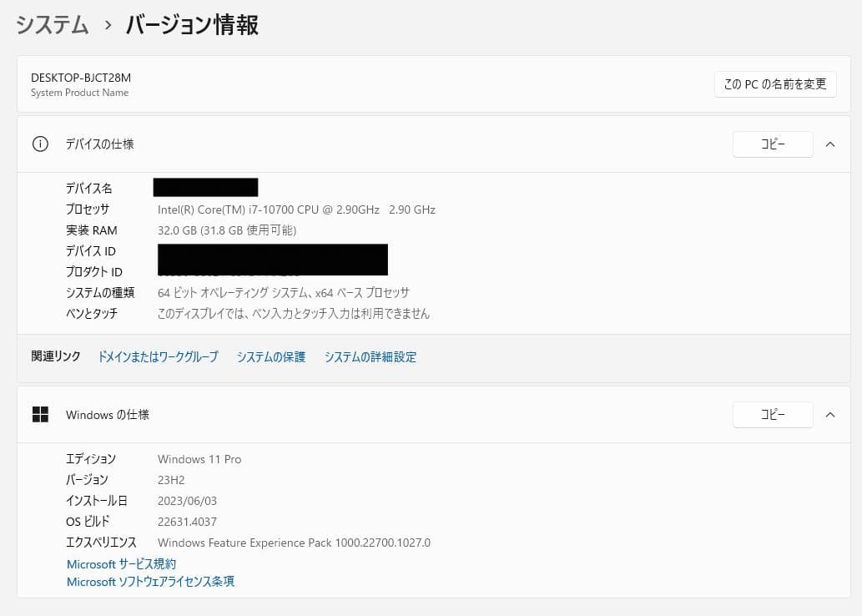This screenshot has width=862, height=616.
Task: Collapse the Windows の仕様 section chevron
Action: [x=830, y=415]
